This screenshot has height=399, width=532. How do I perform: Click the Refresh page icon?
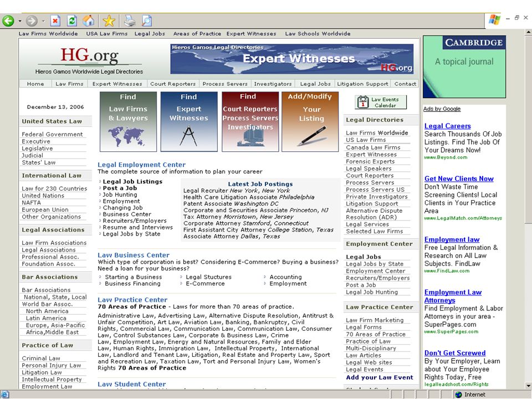tap(72, 21)
